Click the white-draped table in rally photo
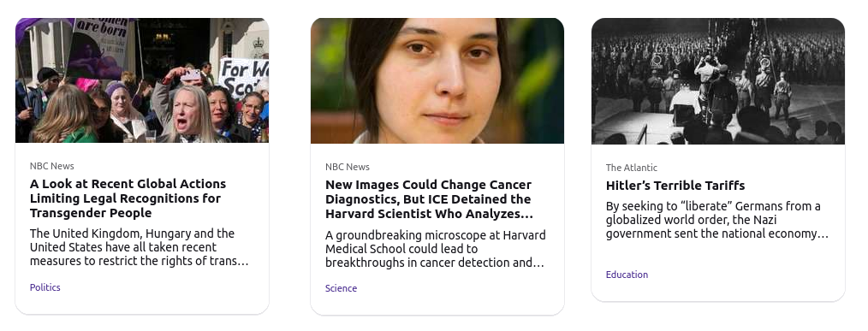Viewport: 868px width, 331px height. (x=685, y=103)
